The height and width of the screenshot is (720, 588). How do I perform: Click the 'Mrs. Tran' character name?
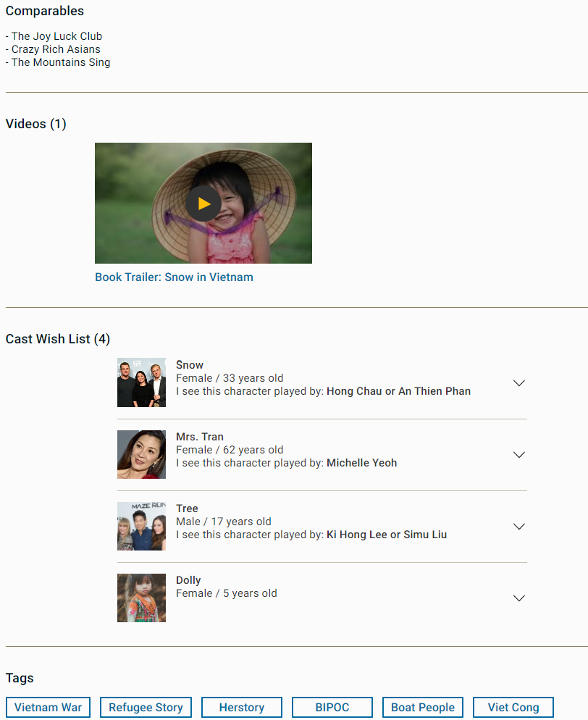200,437
